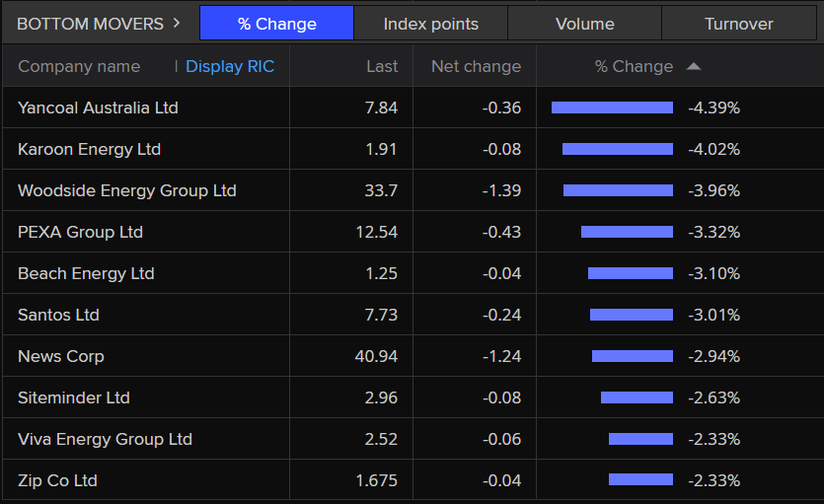Click News Corp net change -1.24
This screenshot has width=824, height=504.
502,356
